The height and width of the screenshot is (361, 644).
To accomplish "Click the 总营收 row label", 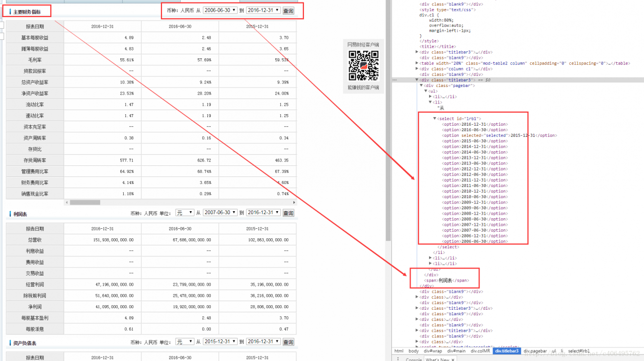I will [x=35, y=240].
